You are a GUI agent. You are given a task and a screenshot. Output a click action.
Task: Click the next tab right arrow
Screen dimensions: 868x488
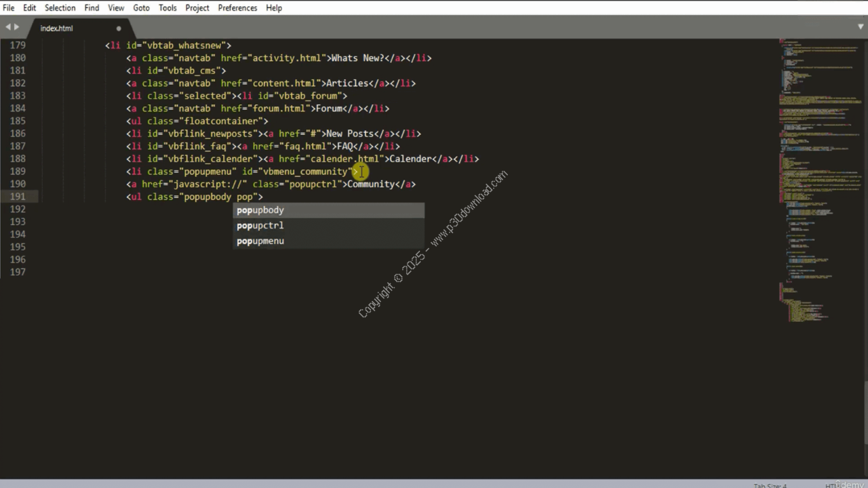pyautogui.click(x=17, y=27)
